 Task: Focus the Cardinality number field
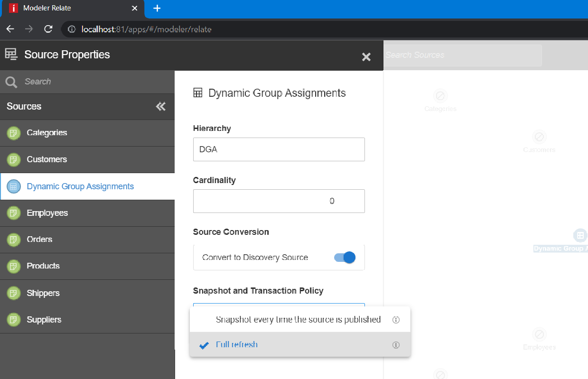pos(279,201)
